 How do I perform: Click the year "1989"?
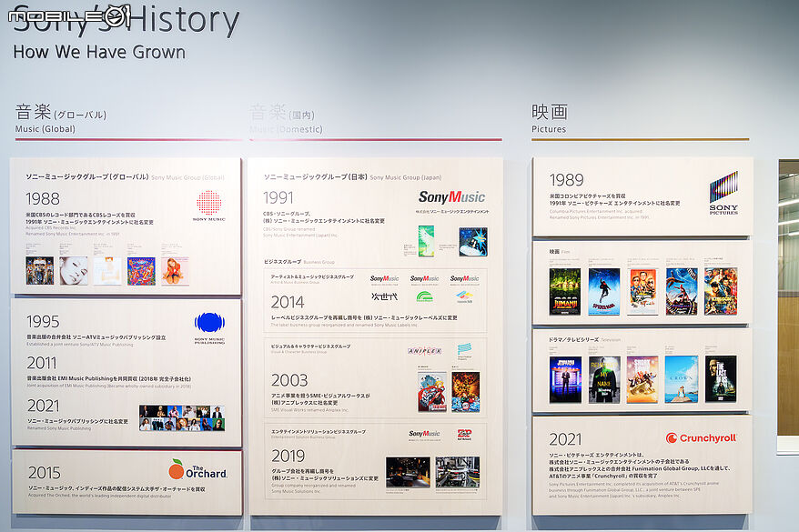pyautogui.click(x=567, y=180)
